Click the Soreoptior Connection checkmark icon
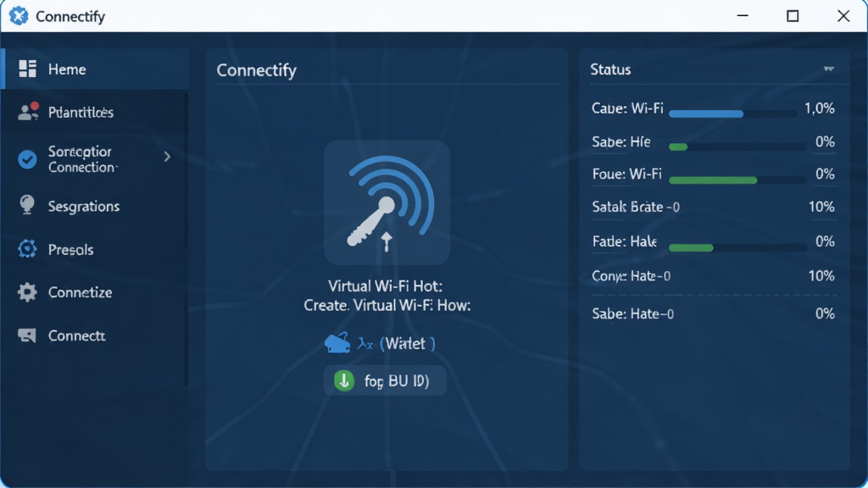 click(x=27, y=159)
